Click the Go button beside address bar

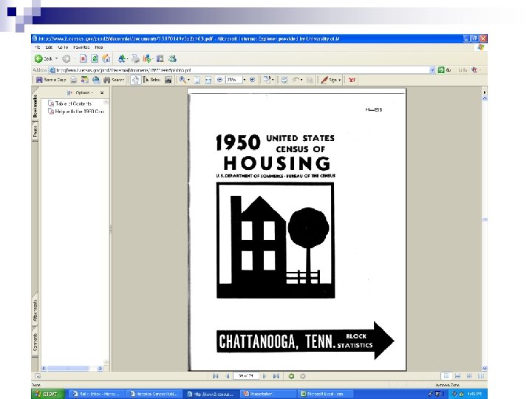444,70
